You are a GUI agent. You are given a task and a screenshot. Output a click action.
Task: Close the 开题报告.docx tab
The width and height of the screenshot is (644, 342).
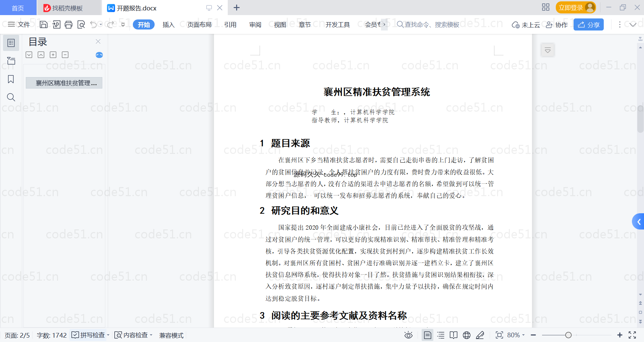(220, 8)
